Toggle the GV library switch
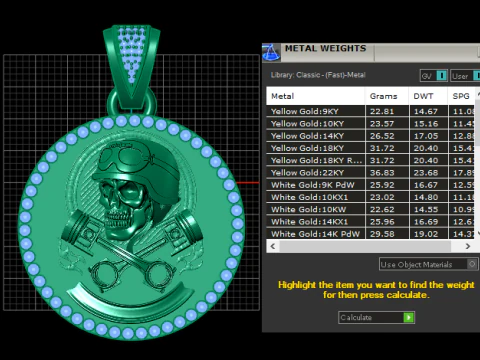This screenshot has height=360, width=480. pyautogui.click(x=434, y=76)
